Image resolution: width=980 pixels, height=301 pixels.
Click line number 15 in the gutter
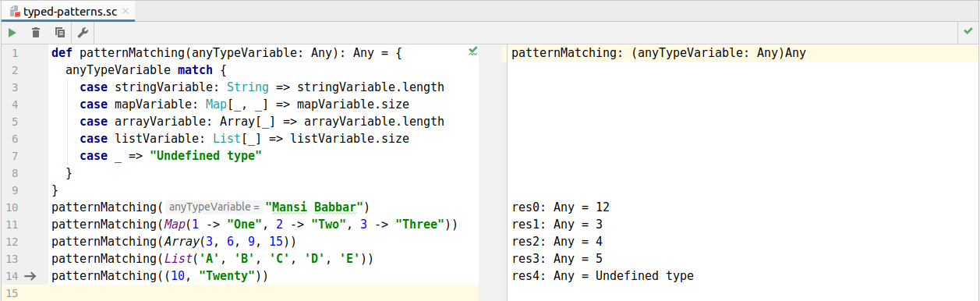[x=12, y=293]
